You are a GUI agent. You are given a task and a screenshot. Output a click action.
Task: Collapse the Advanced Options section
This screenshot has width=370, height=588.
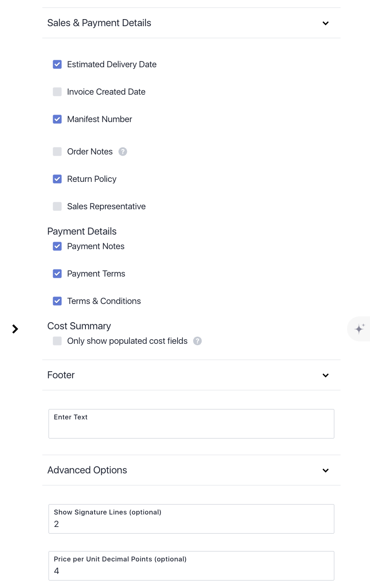pyautogui.click(x=326, y=470)
